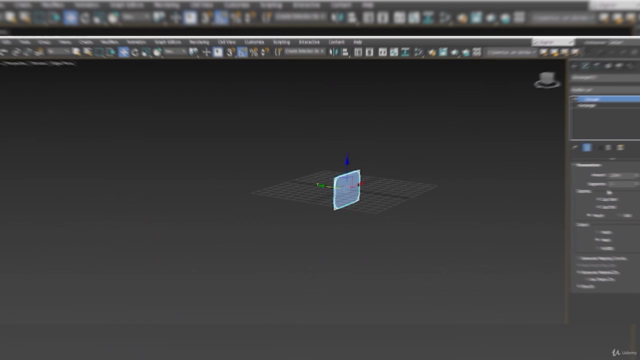The width and height of the screenshot is (640, 360).
Task: Click the Render Production teapot icon
Action: pyautogui.click(x=455, y=52)
